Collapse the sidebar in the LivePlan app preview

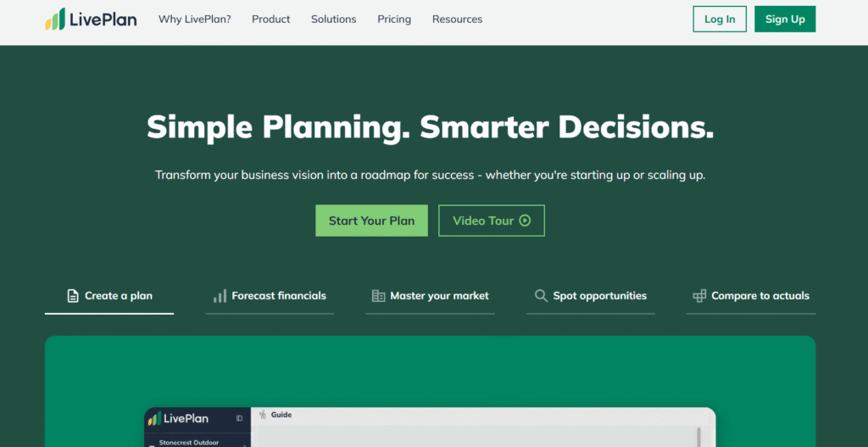click(x=239, y=418)
